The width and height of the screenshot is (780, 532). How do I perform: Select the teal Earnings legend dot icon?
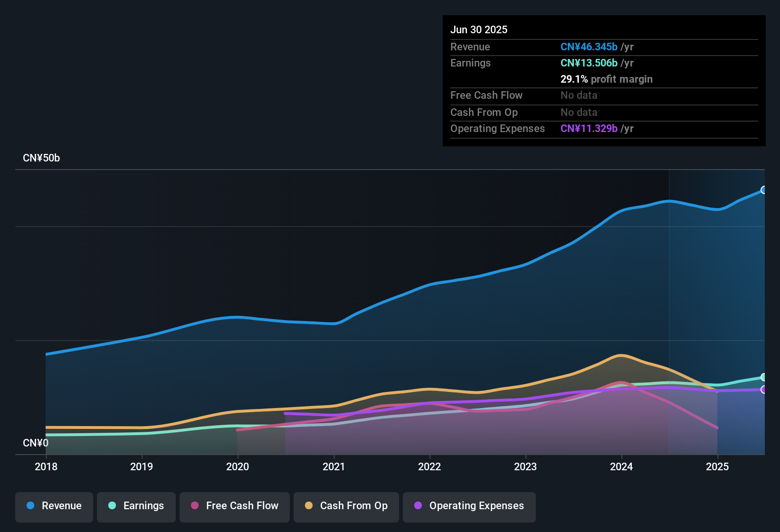point(113,506)
